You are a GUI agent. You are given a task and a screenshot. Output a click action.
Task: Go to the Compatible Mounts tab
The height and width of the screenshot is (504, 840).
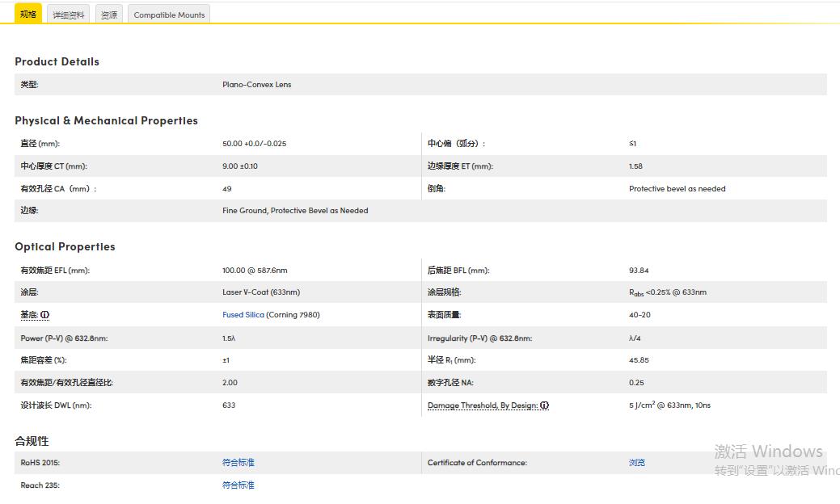click(169, 15)
